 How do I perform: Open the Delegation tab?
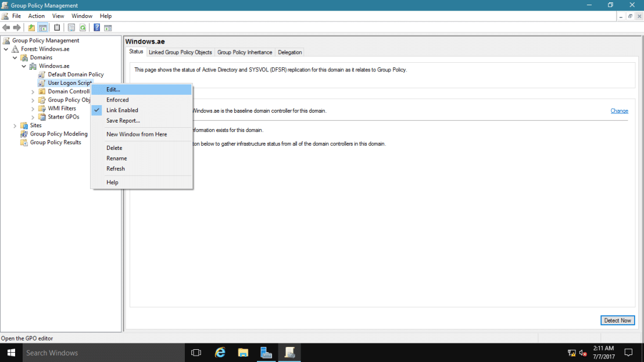(290, 52)
